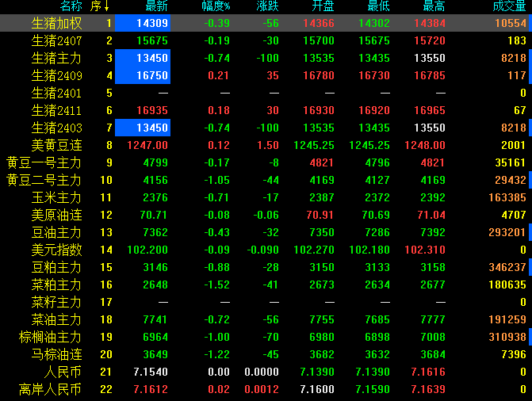This screenshot has width=532, height=401.
Task: Click volume 346237 of 豆粕主力
Action: (x=507, y=267)
